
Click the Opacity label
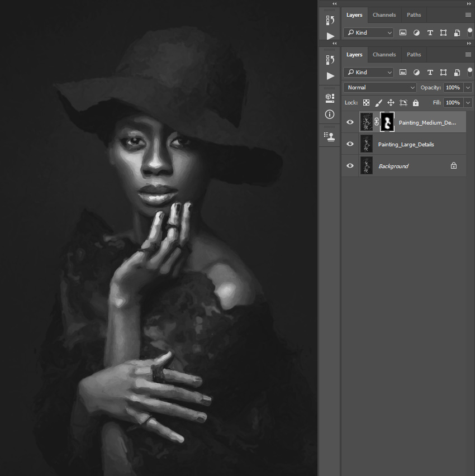point(431,88)
